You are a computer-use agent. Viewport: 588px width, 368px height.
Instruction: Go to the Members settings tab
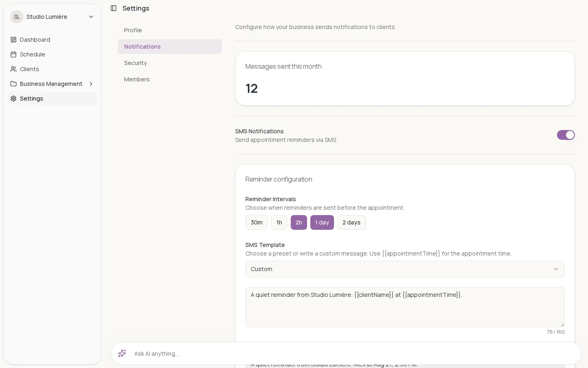(x=170, y=79)
